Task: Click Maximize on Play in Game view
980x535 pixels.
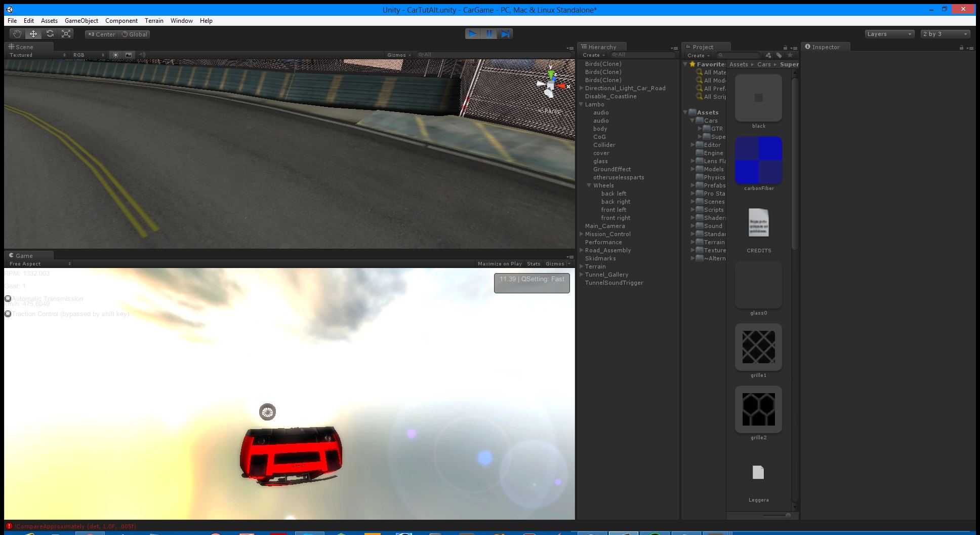Action: tap(499, 263)
